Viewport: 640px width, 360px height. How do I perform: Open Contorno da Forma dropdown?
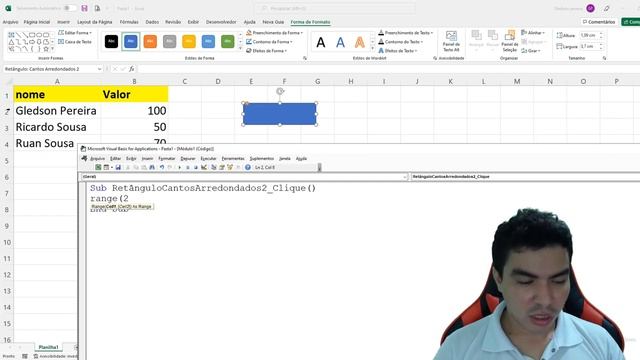269,42
